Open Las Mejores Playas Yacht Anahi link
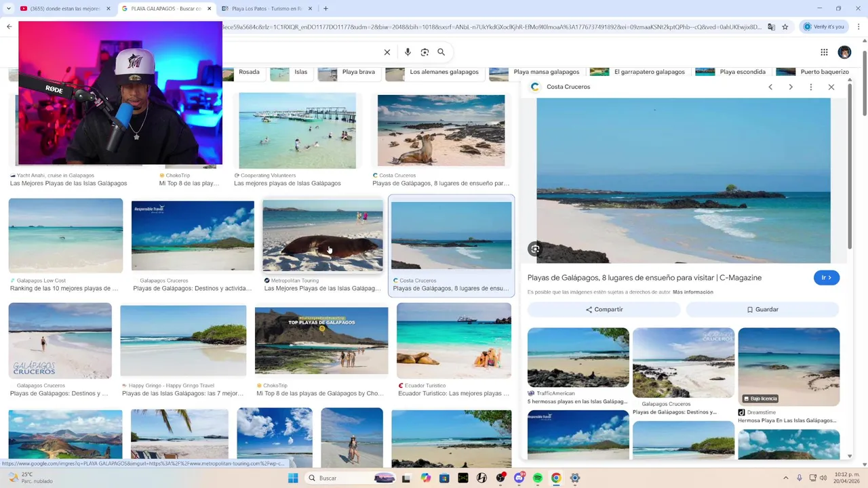The width and height of the screenshot is (868, 488). (x=68, y=183)
